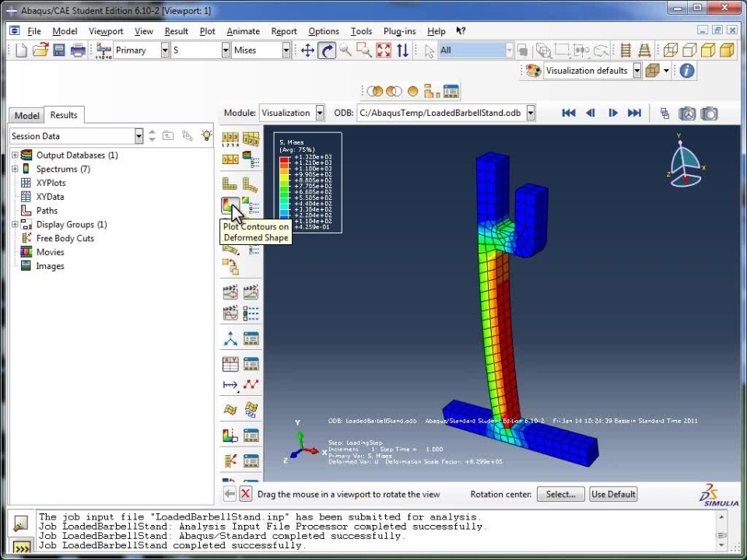Expand the Spectrums tree node
This screenshot has width=747, height=560.
tap(15, 169)
